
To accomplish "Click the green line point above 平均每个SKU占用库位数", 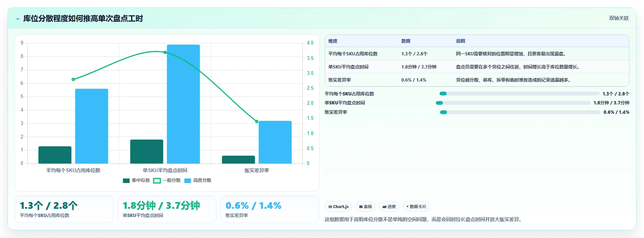I will click(73, 79).
